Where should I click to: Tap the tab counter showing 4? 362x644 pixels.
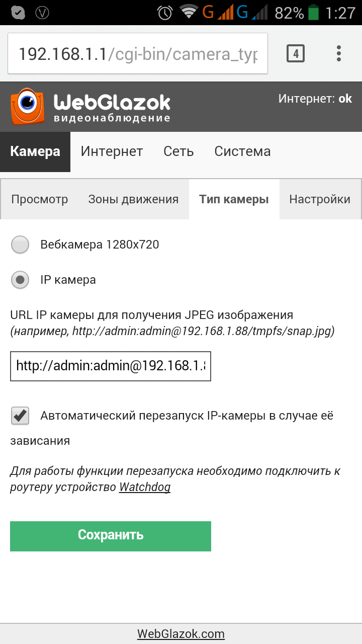coord(296,53)
